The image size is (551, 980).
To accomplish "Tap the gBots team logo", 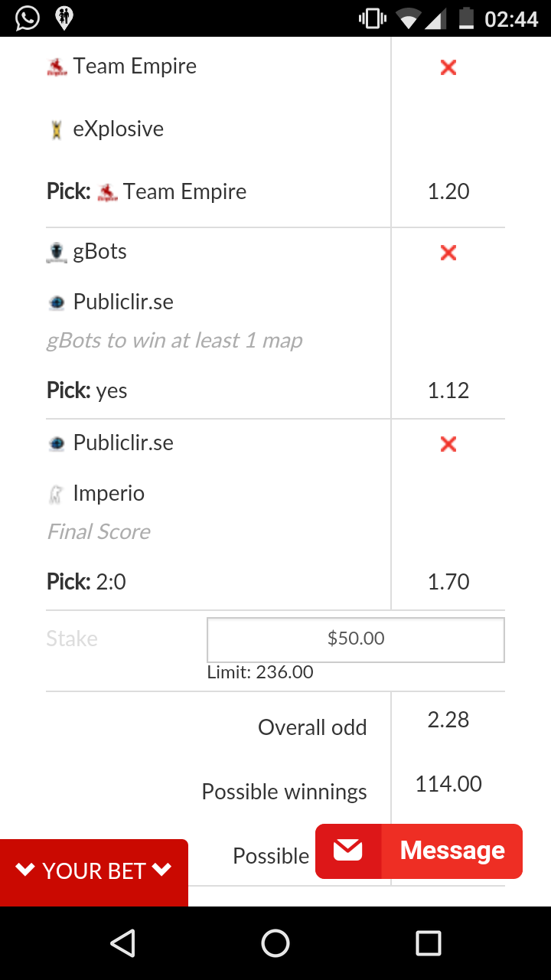I will [57, 253].
